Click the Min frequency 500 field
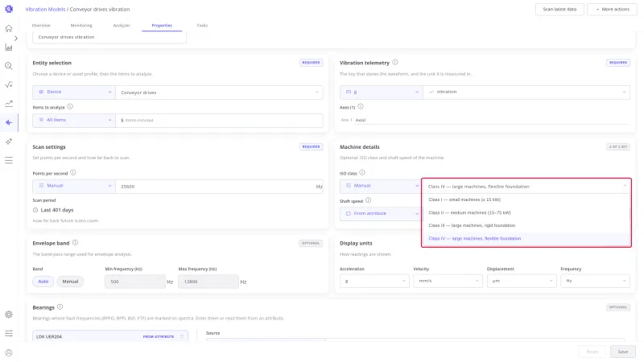Screen dimensions: 644x362 [135, 282]
